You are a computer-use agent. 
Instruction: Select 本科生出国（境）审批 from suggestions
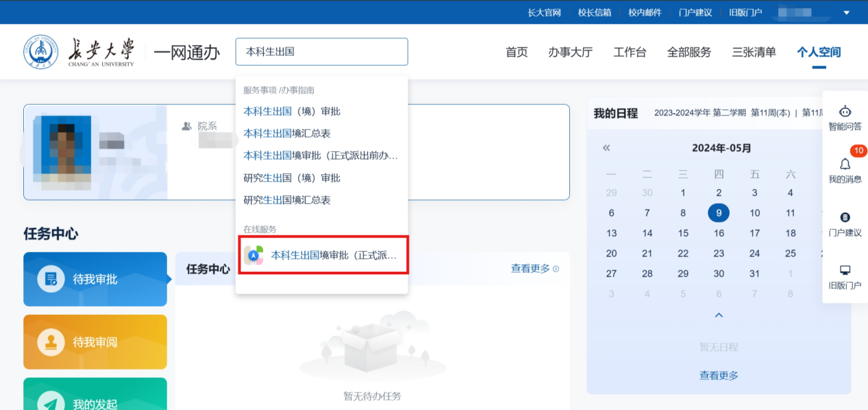(x=292, y=112)
